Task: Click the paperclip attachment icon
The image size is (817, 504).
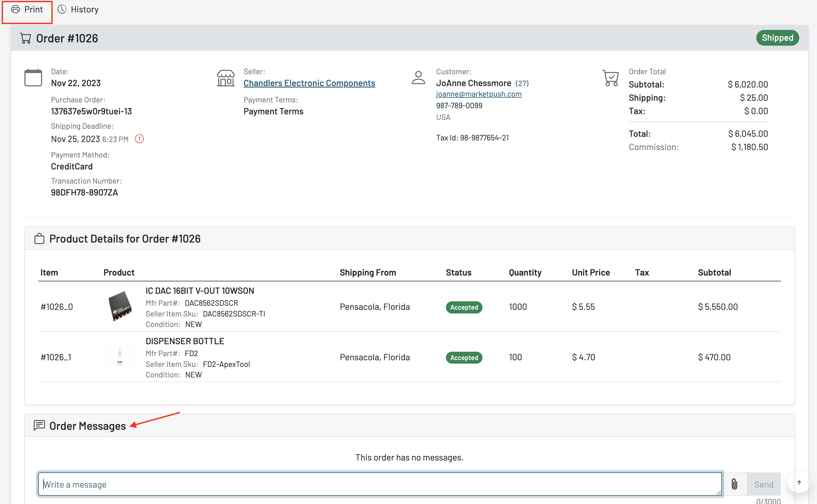Action: point(734,484)
